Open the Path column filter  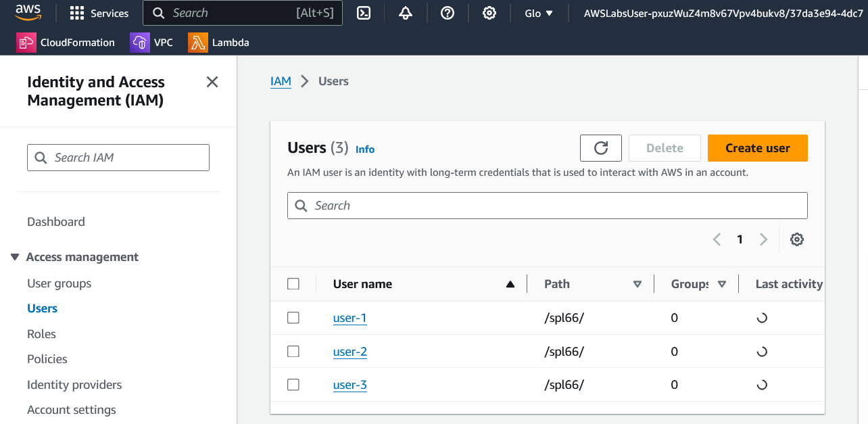pos(637,284)
